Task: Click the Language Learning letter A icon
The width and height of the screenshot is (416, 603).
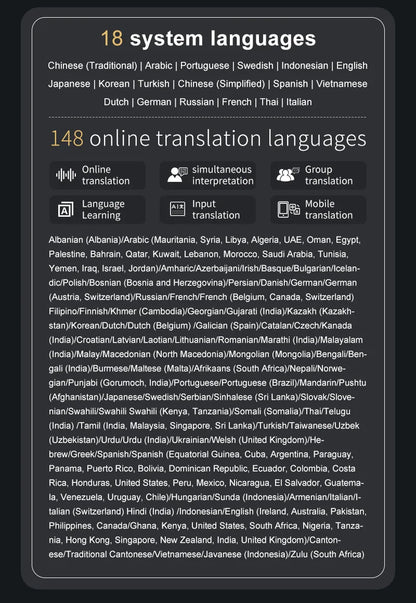Action: pyautogui.click(x=65, y=210)
